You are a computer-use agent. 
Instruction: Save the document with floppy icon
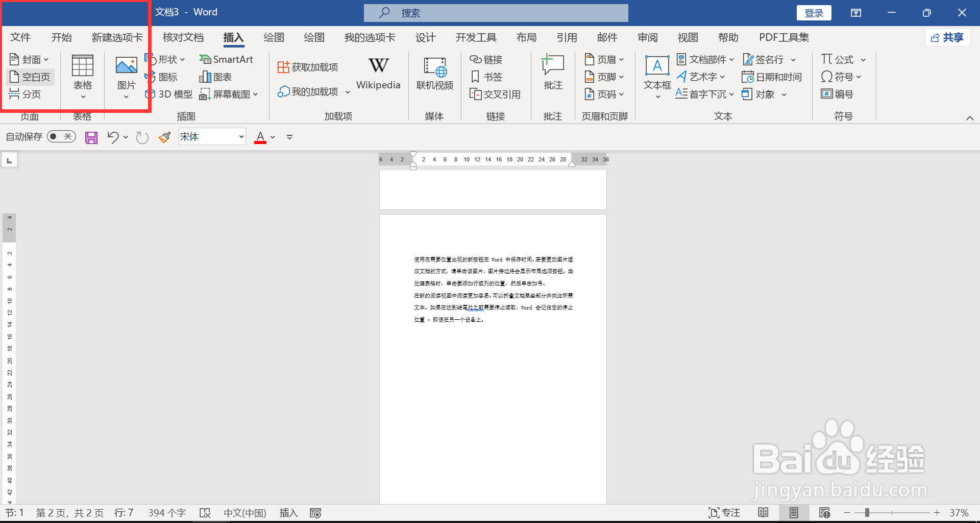(x=91, y=137)
